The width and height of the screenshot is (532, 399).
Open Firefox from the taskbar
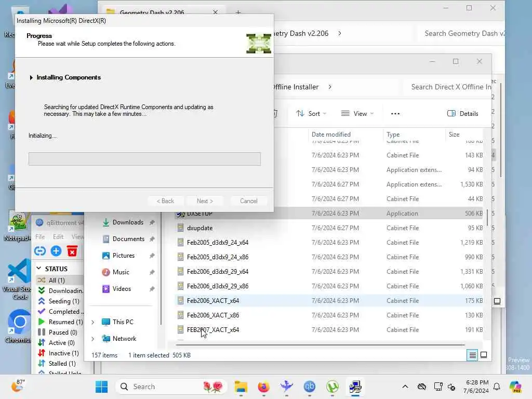point(263,387)
